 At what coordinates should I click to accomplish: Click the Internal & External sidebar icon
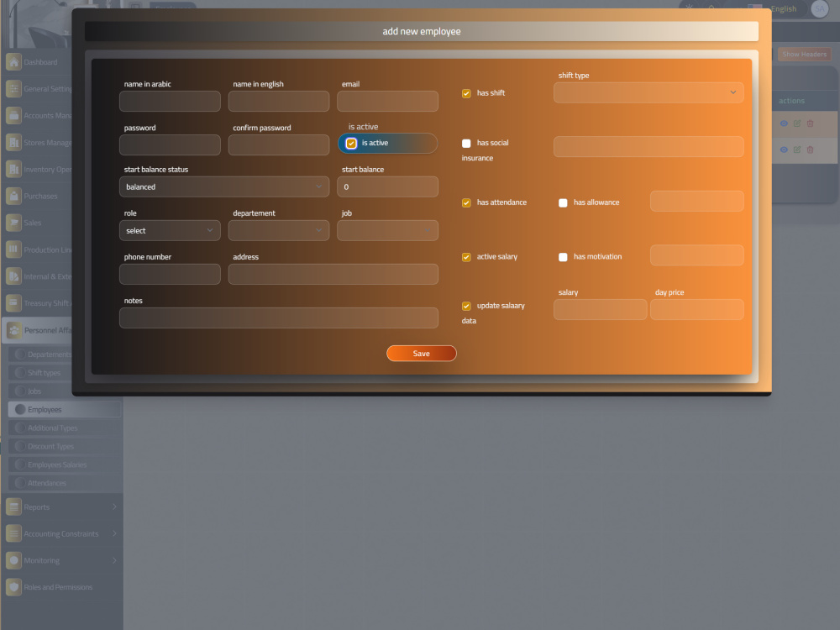point(14,276)
